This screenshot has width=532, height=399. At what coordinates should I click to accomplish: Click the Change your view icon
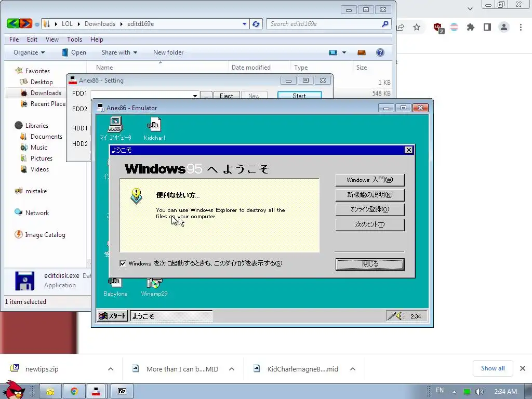pyautogui.click(x=333, y=52)
